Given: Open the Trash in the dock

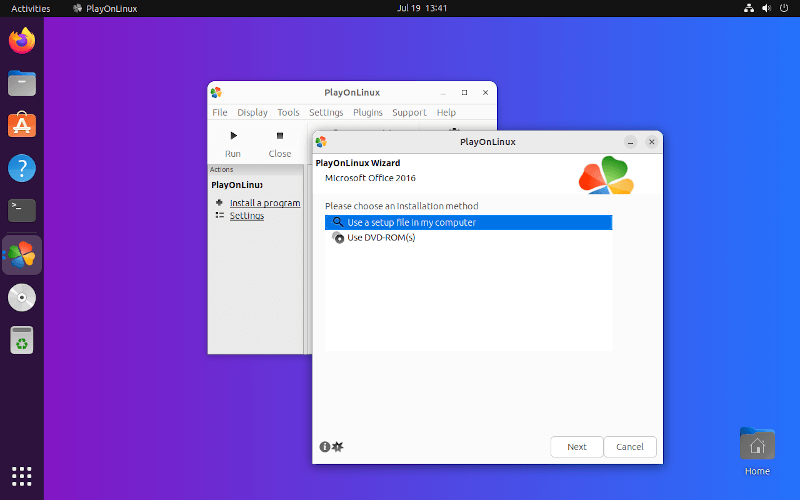Looking at the screenshot, I should (22, 340).
